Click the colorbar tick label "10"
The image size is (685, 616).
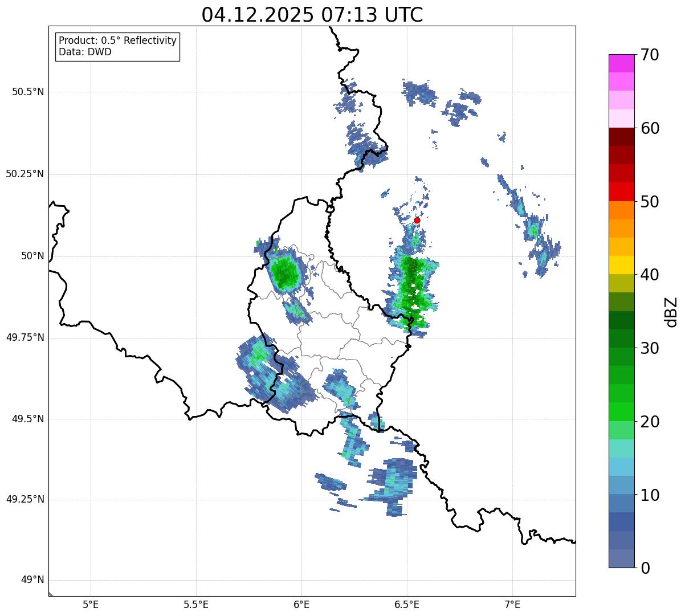(x=650, y=495)
